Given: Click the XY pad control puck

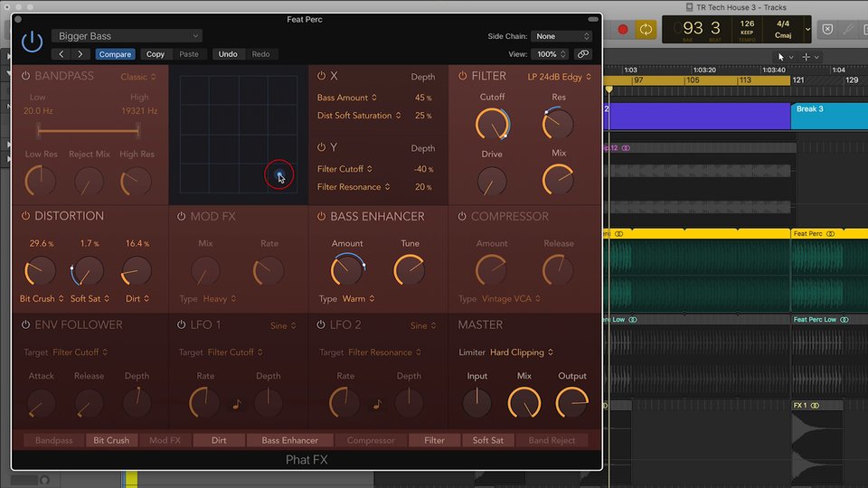Looking at the screenshot, I should [279, 174].
